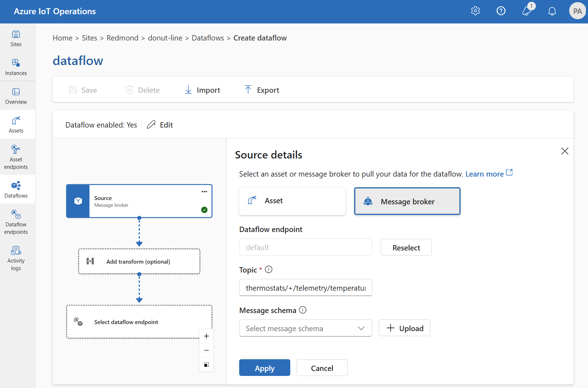Show info for the Topic field

(x=269, y=269)
